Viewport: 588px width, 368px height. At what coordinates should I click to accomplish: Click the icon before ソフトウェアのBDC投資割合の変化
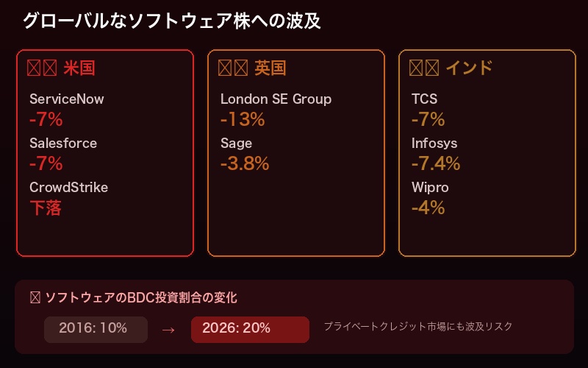[x=34, y=298]
